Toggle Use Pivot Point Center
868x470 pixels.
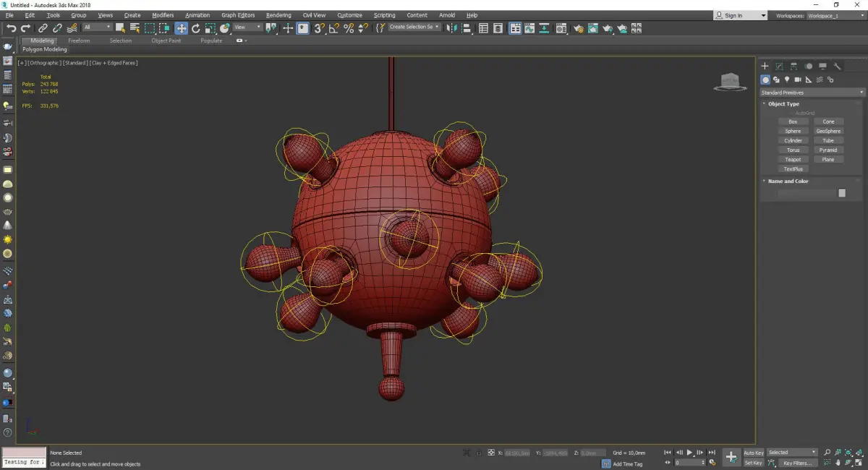[272, 28]
